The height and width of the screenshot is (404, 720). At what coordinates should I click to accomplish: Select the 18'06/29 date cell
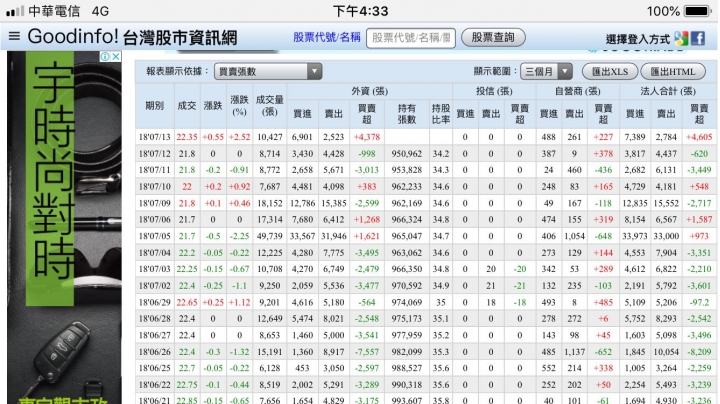pos(154,302)
